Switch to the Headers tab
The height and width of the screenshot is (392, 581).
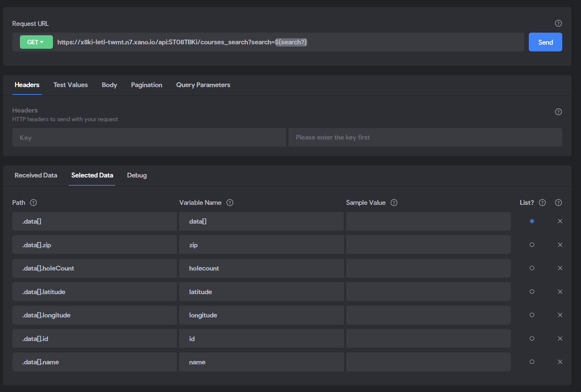coord(27,85)
